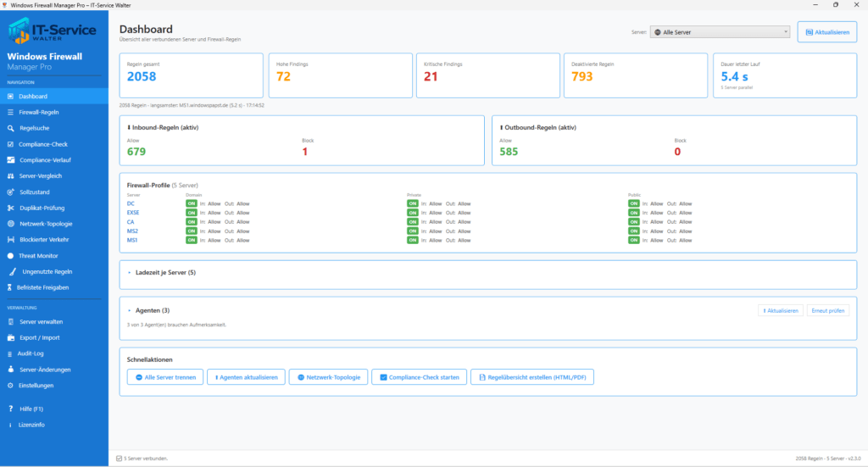This screenshot has height=467, width=868.
Task: Open the MS2 server link
Action: 132,231
